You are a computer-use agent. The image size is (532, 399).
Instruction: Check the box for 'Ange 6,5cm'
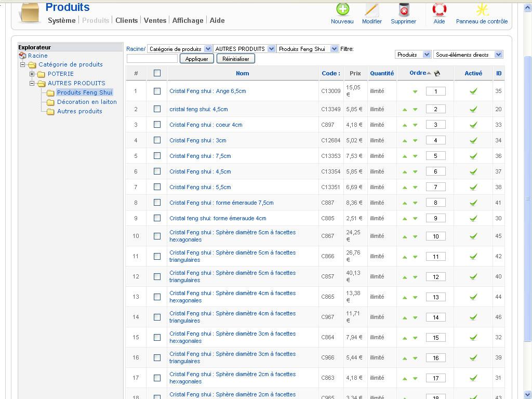click(157, 91)
